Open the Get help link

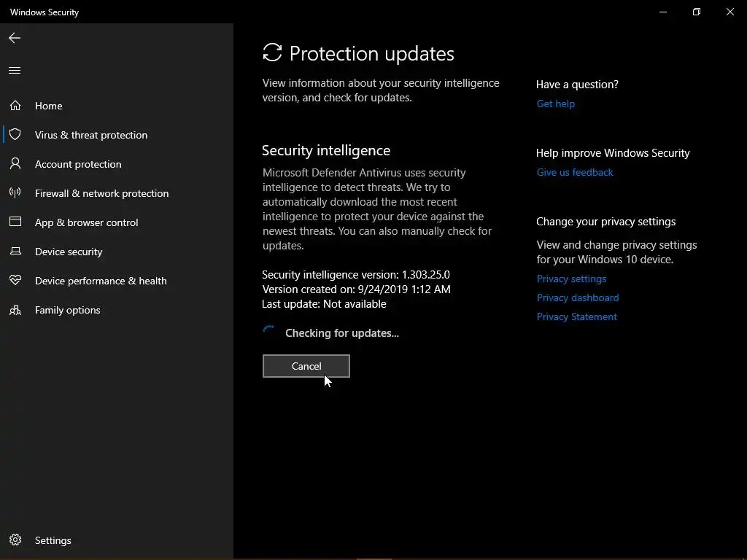[x=555, y=104]
